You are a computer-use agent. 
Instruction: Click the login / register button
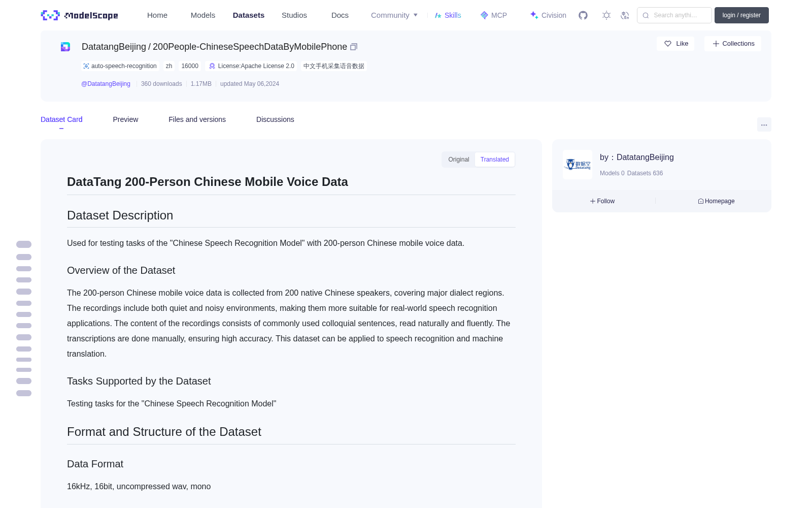pos(741,15)
